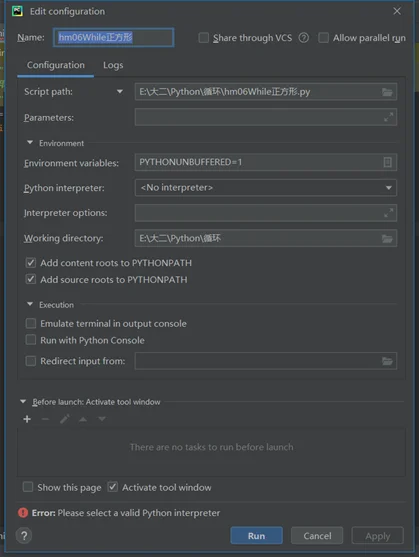Collapse the Environment section
This screenshot has width=419, height=557.
point(30,142)
